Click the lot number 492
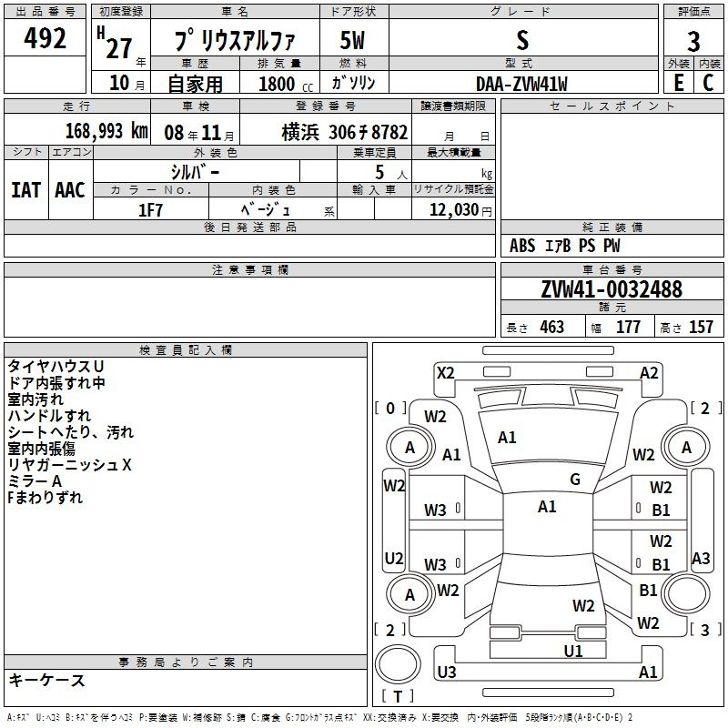This screenshot has width=728, height=728. (x=45, y=38)
